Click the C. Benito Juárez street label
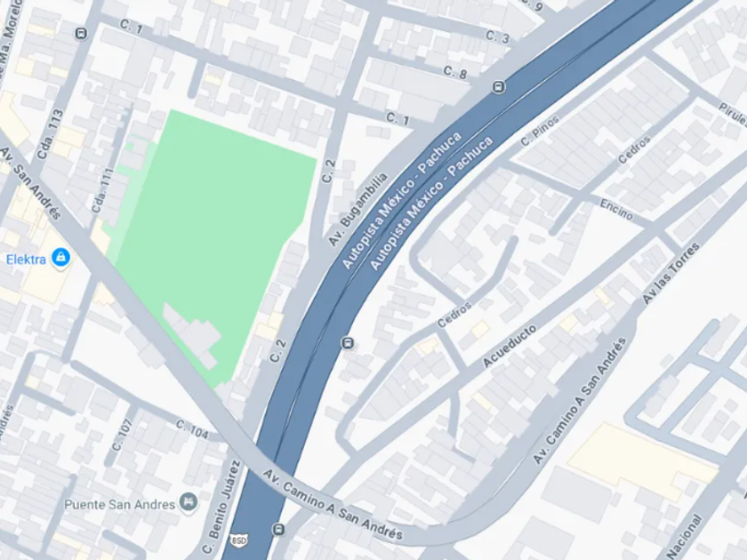The width and height of the screenshot is (747, 560). pos(221,507)
